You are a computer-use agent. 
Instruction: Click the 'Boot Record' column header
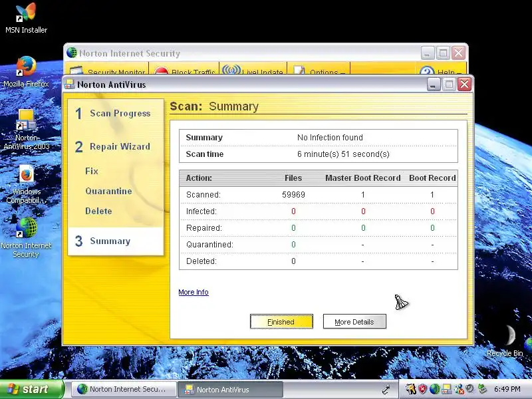point(432,178)
